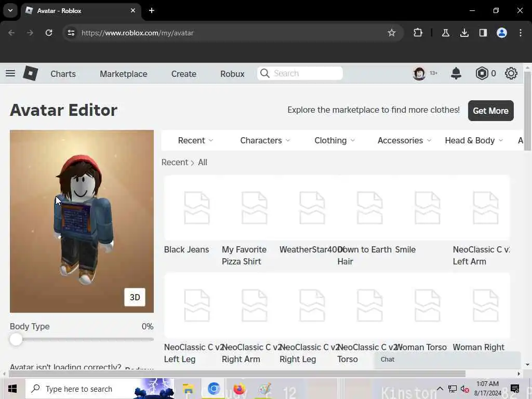Open the Marketplace nav item

[124, 74]
